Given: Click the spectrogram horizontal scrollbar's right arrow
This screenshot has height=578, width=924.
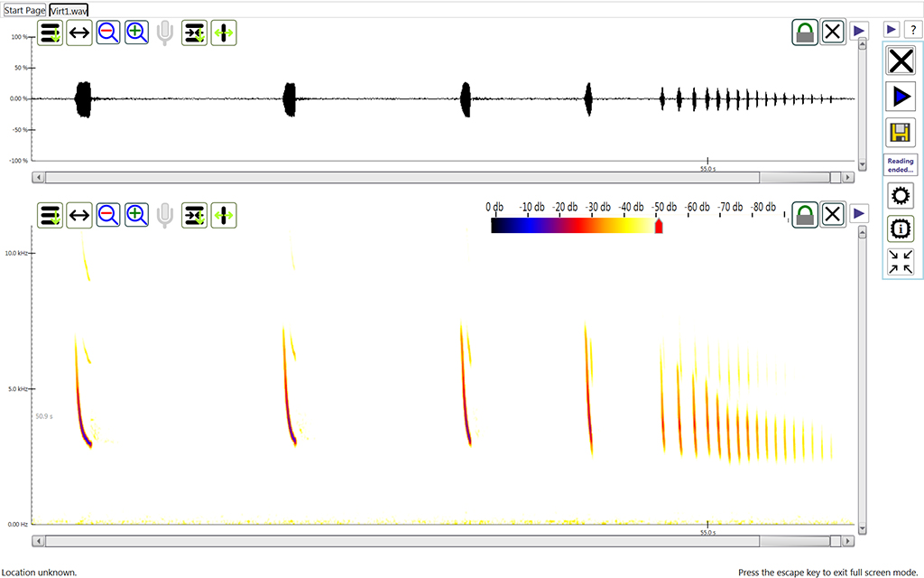Looking at the screenshot, I should 849,541.
